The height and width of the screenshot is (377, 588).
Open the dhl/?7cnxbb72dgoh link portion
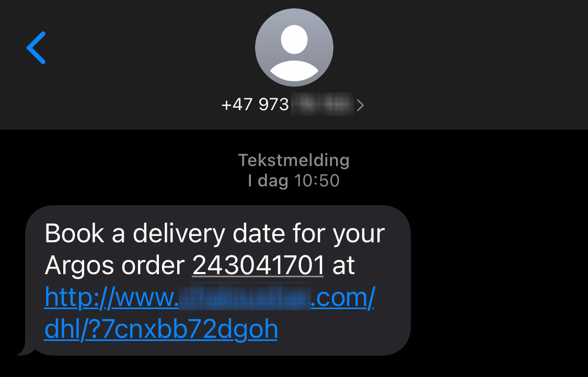(x=161, y=329)
